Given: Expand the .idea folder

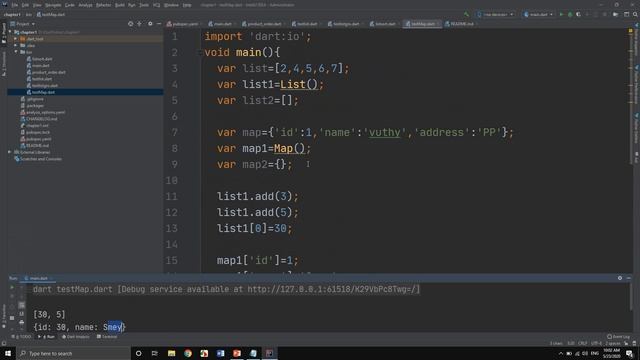Looking at the screenshot, I should tap(16, 45).
